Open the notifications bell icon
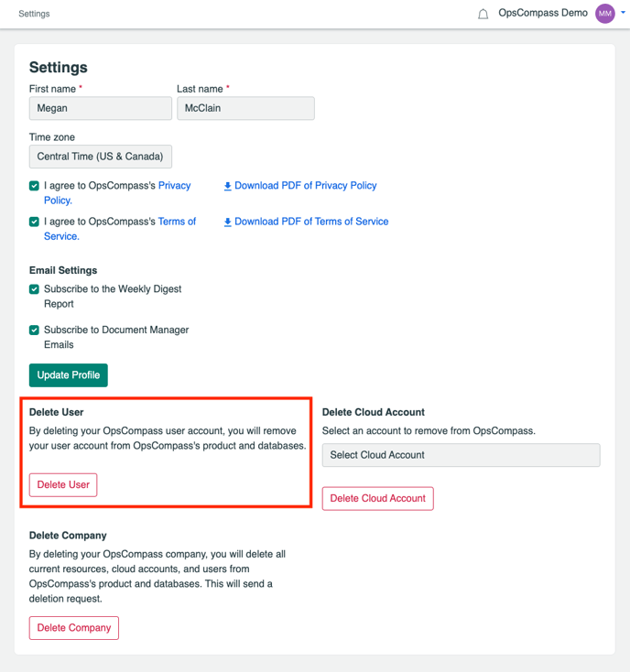 pyautogui.click(x=483, y=14)
